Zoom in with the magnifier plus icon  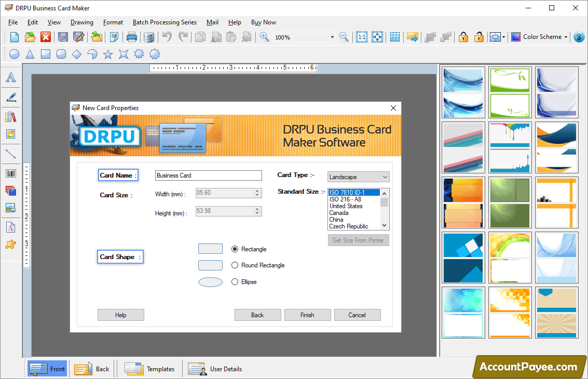click(x=264, y=37)
